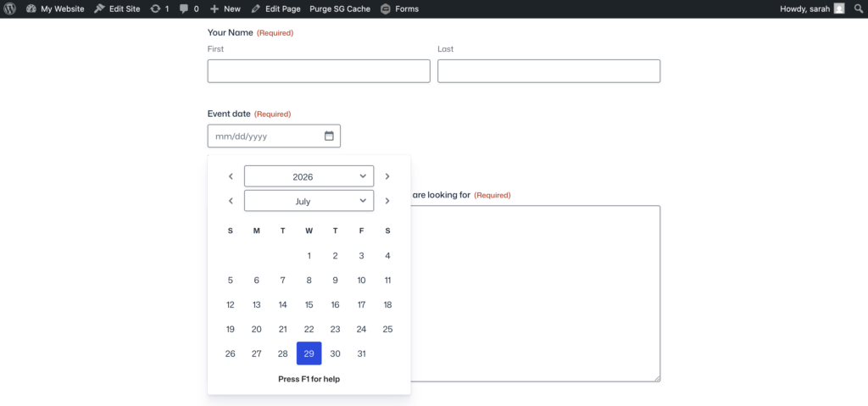868x406 pixels.
Task: Click Purge SG Cache
Action: click(x=340, y=8)
